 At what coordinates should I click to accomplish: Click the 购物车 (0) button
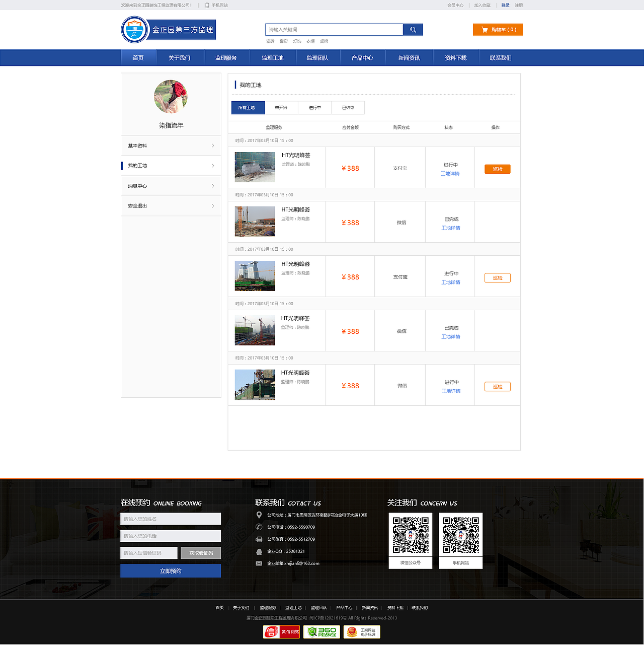pyautogui.click(x=498, y=30)
